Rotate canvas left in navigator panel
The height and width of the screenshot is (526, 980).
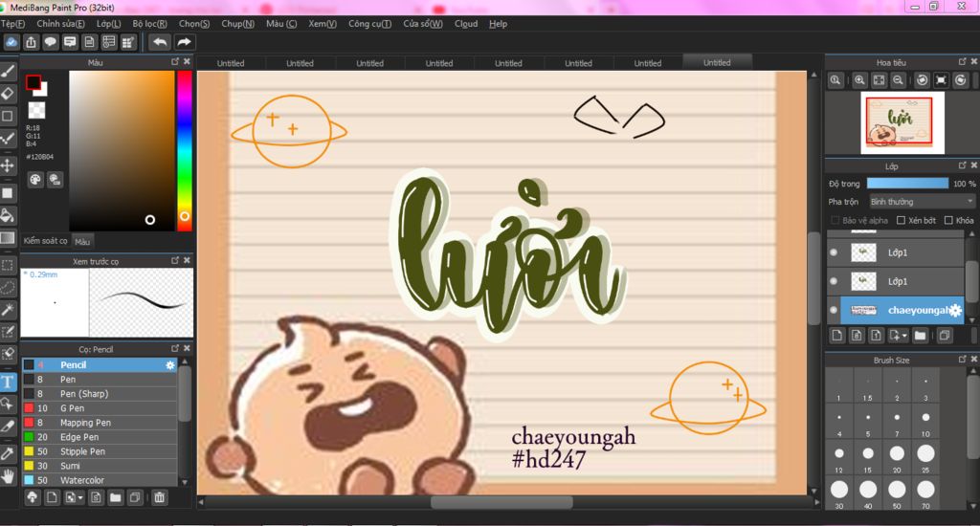click(922, 80)
